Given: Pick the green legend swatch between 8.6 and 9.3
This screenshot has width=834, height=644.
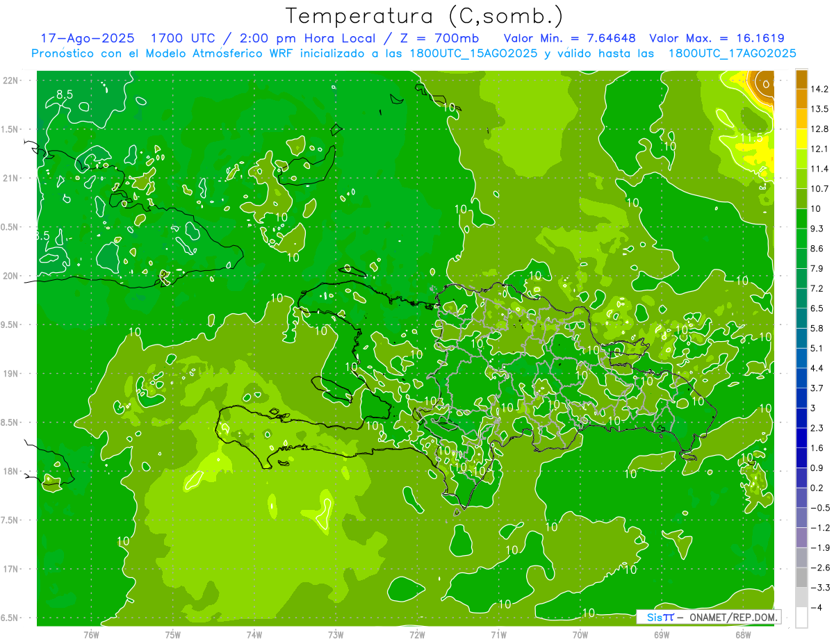Looking at the screenshot, I should 801,238.
